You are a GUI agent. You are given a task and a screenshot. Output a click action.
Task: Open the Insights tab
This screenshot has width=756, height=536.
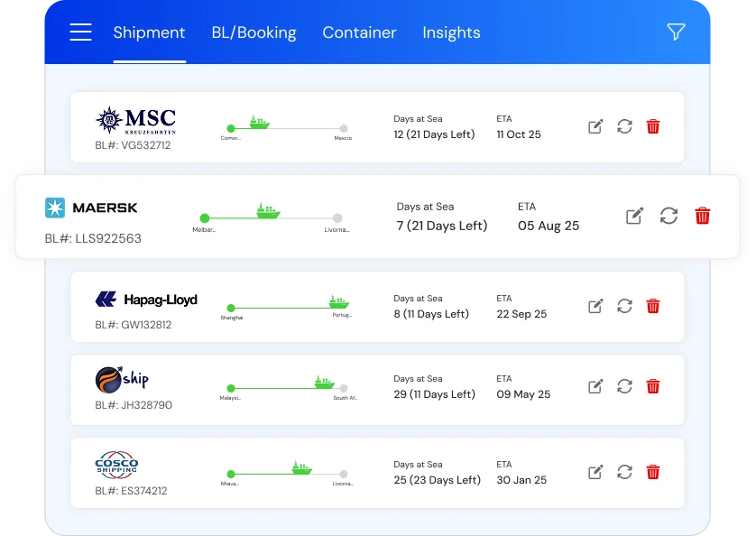[451, 32]
